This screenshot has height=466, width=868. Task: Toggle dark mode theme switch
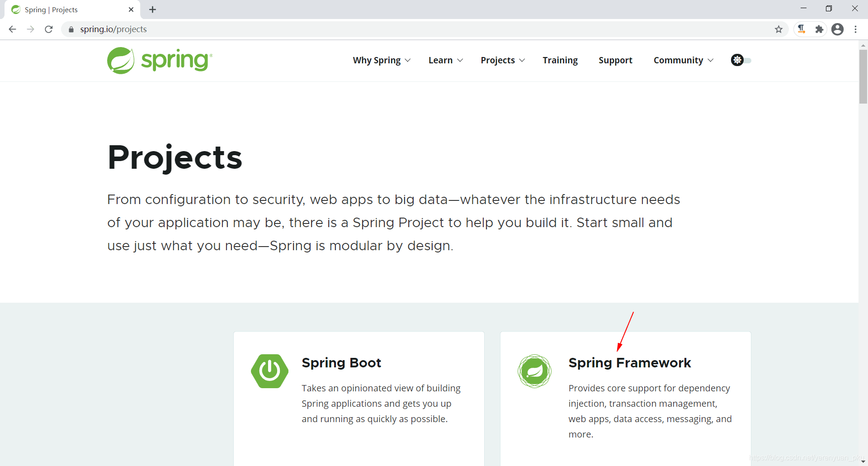[741, 60]
